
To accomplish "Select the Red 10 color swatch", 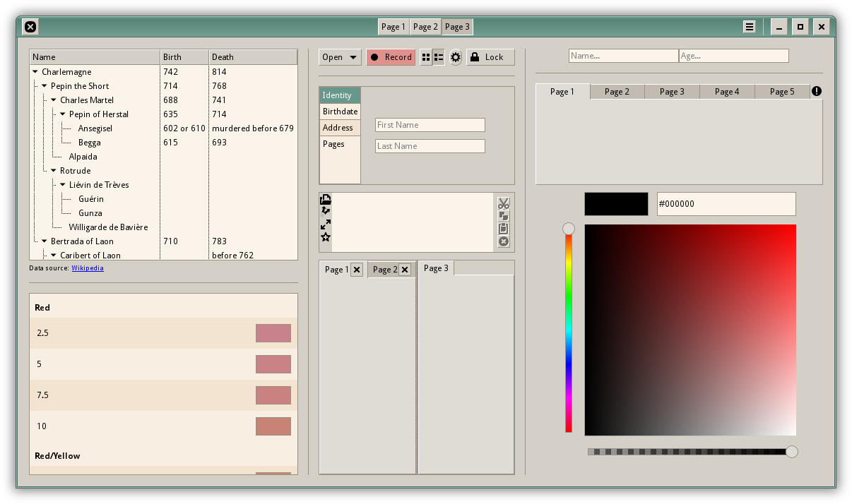I will [273, 426].
